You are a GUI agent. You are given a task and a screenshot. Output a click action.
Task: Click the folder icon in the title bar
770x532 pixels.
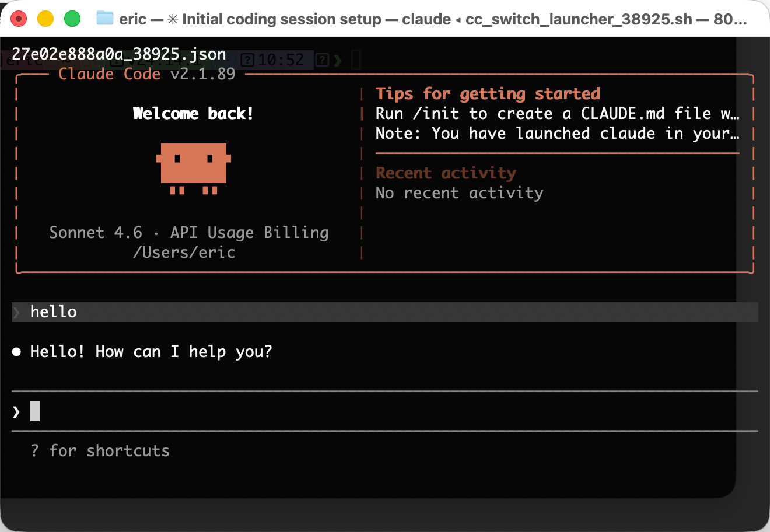pyautogui.click(x=105, y=19)
